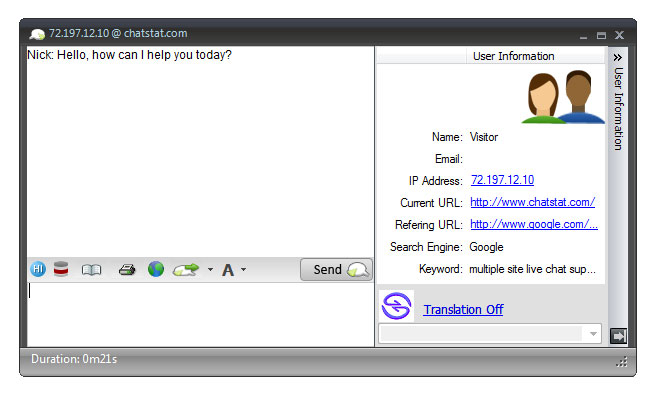Open the translation language combo box
The image size is (658, 400).
(x=490, y=334)
